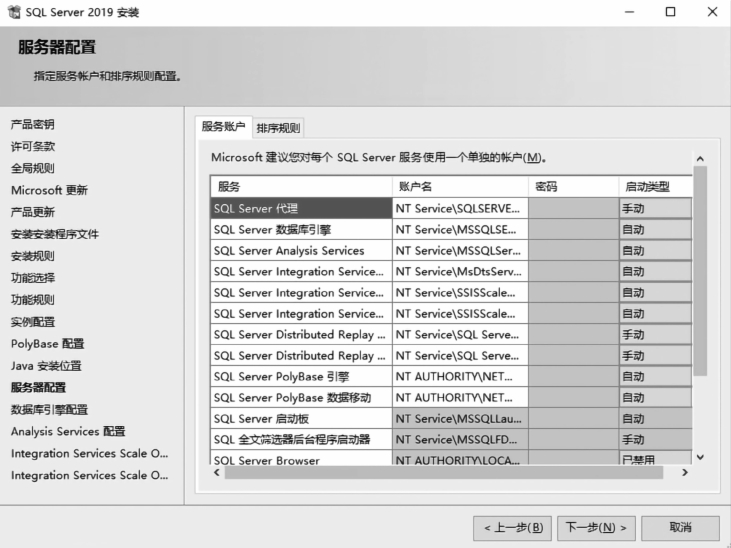This screenshot has height=548, width=731.
Task: Click horizontal scrollbar left arrow
Action: tap(217, 472)
